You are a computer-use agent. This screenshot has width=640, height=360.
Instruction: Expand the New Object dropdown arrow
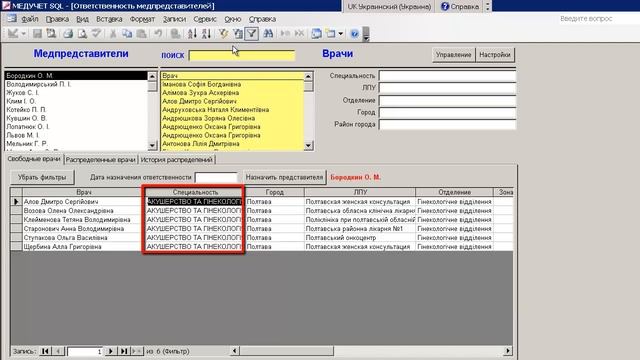pyautogui.click(x=340, y=33)
